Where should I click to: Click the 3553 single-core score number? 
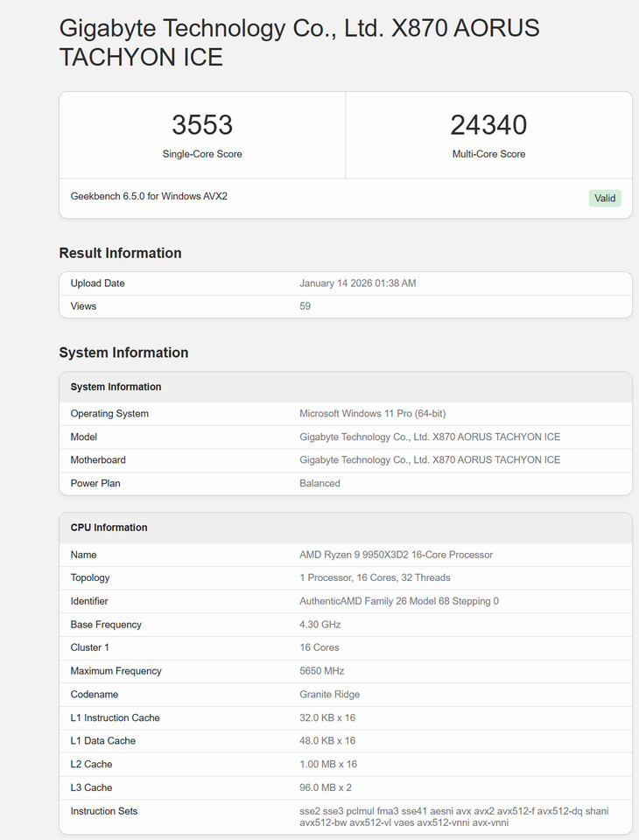click(202, 125)
